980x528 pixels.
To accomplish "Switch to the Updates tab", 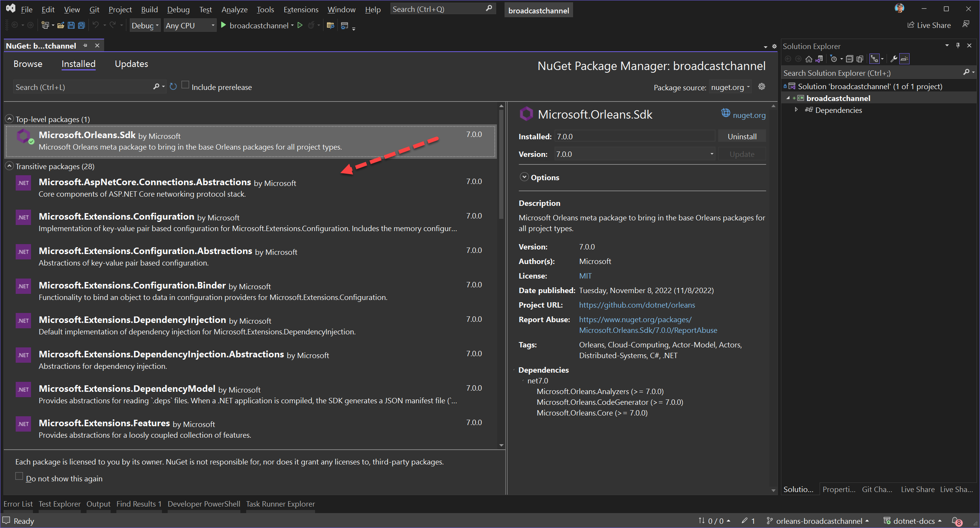I will pos(131,64).
